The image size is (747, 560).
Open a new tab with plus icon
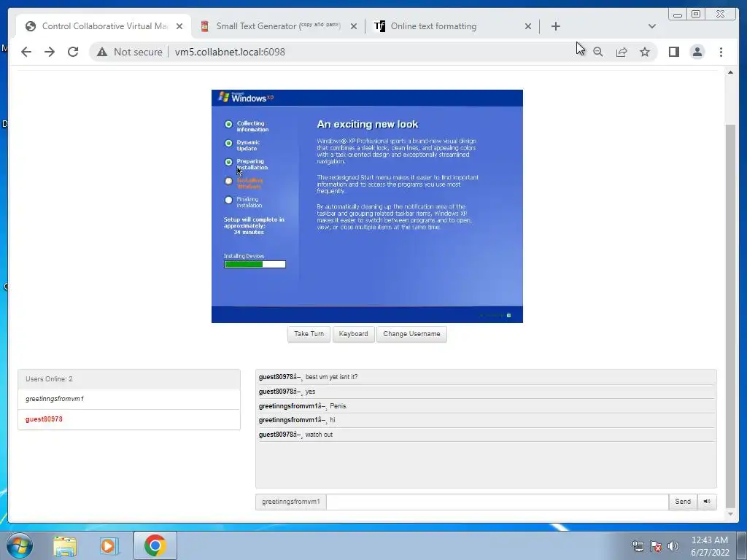click(x=555, y=26)
